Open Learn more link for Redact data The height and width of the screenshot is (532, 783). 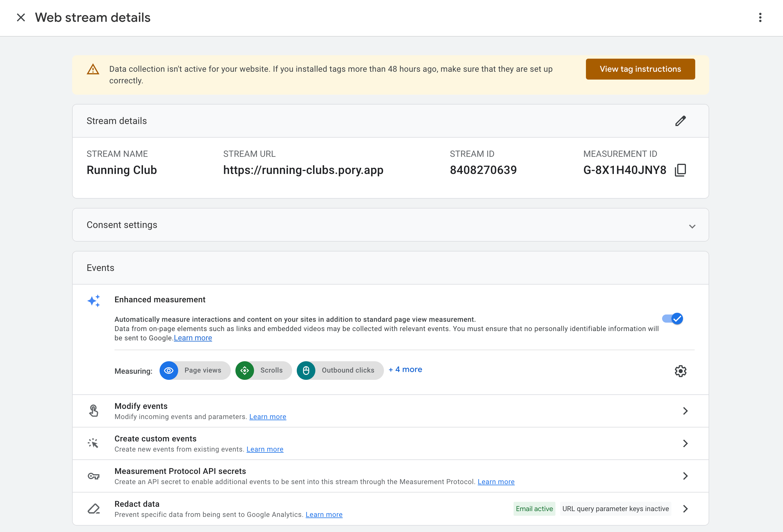pyautogui.click(x=324, y=515)
